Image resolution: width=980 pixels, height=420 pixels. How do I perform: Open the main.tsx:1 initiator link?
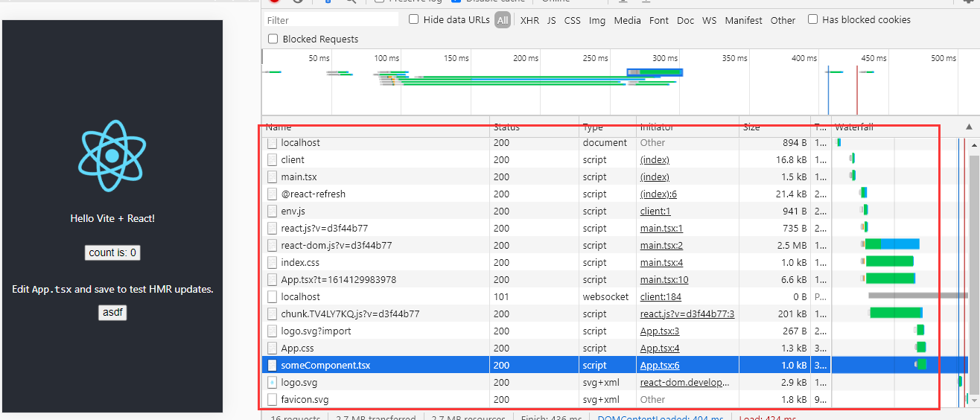(661, 228)
